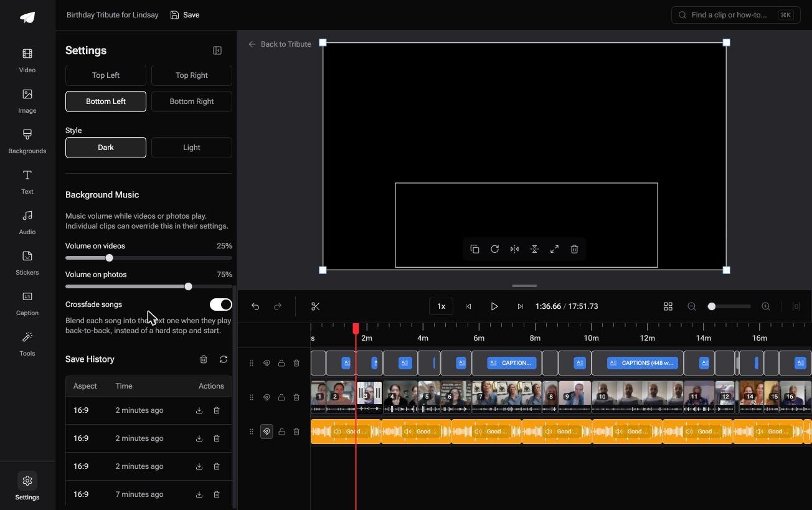Toggle lock on the video track

[x=281, y=397]
